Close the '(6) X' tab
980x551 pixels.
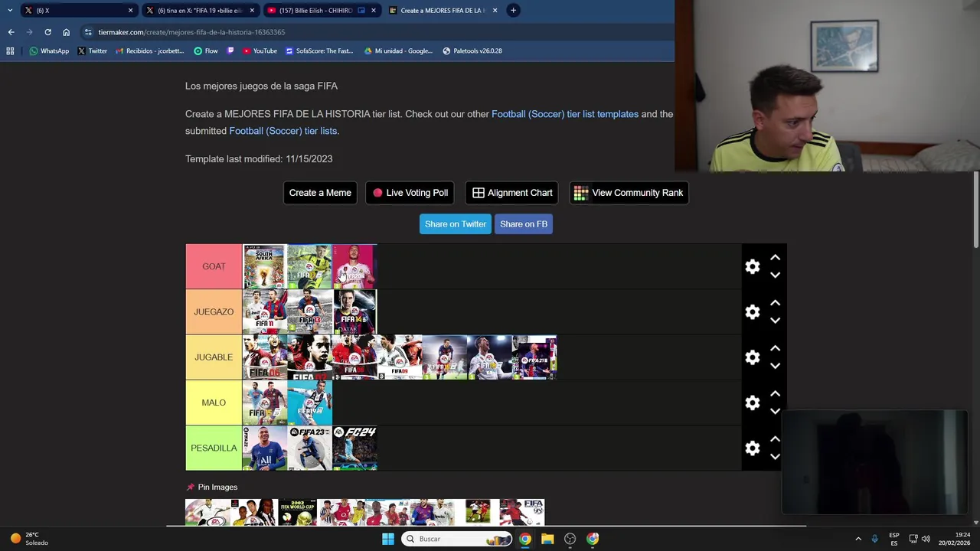130,10
